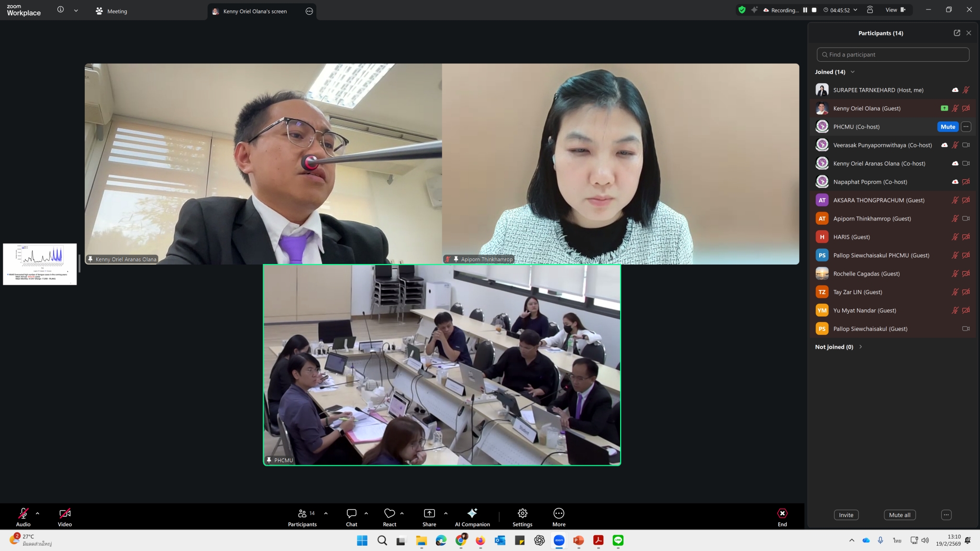
Task: Expand the Not joined (0) section
Action: (x=860, y=347)
